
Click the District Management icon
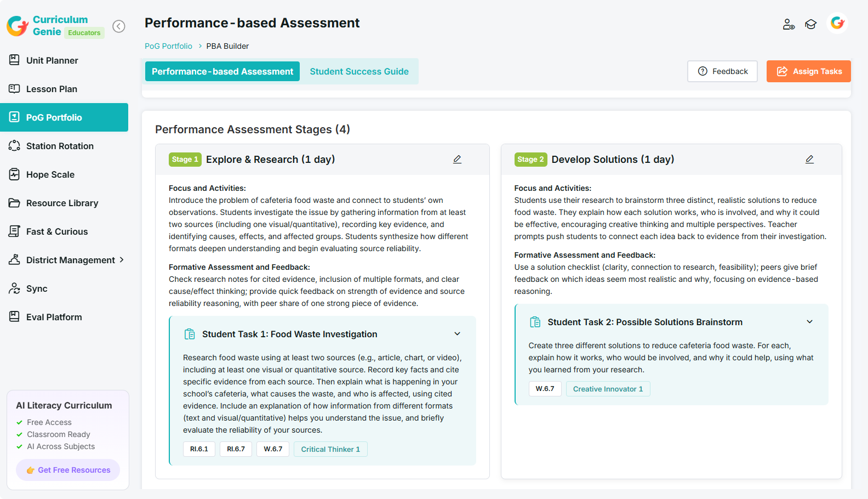tap(14, 259)
